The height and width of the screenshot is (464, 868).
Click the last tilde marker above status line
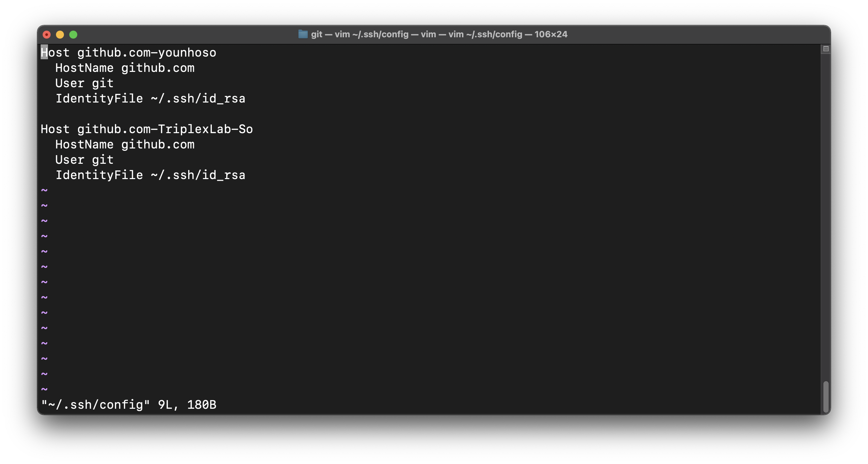pos(44,389)
